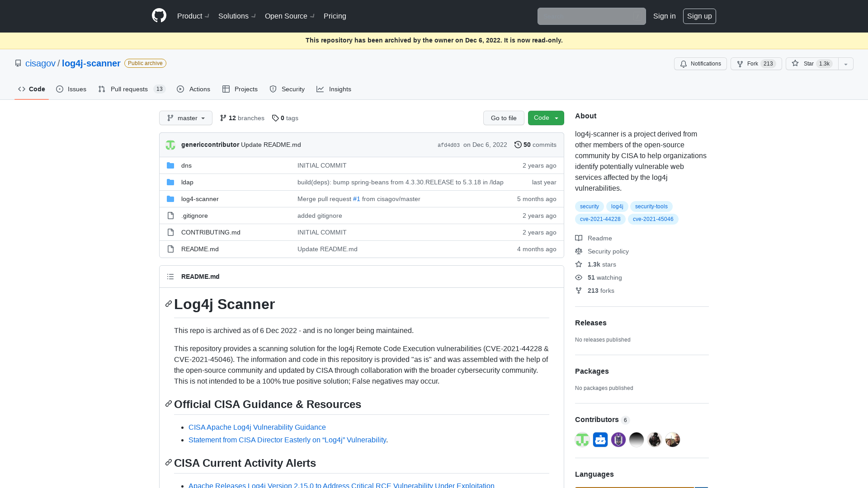Click the genericcontributor avatar in commit bar
868x488 pixels.
point(170,145)
